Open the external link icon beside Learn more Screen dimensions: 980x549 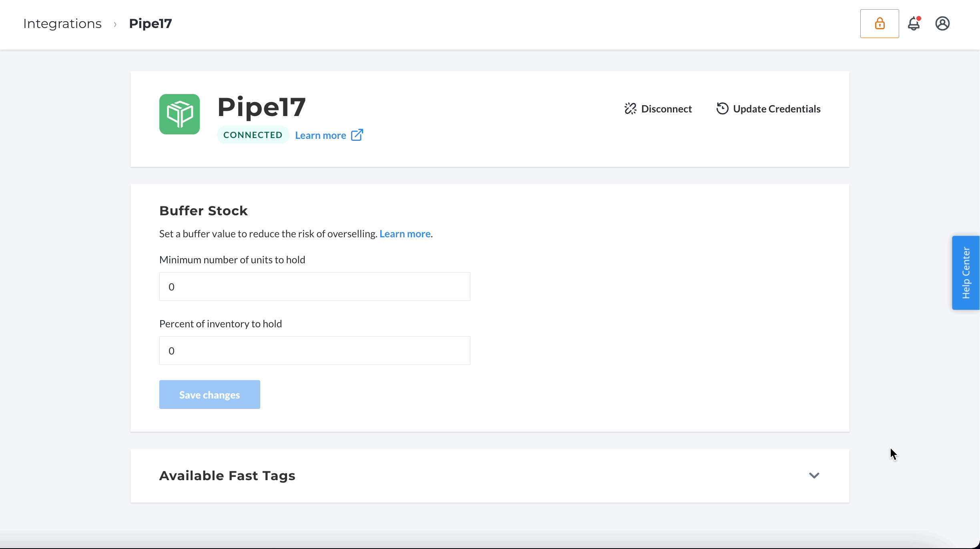357,135
